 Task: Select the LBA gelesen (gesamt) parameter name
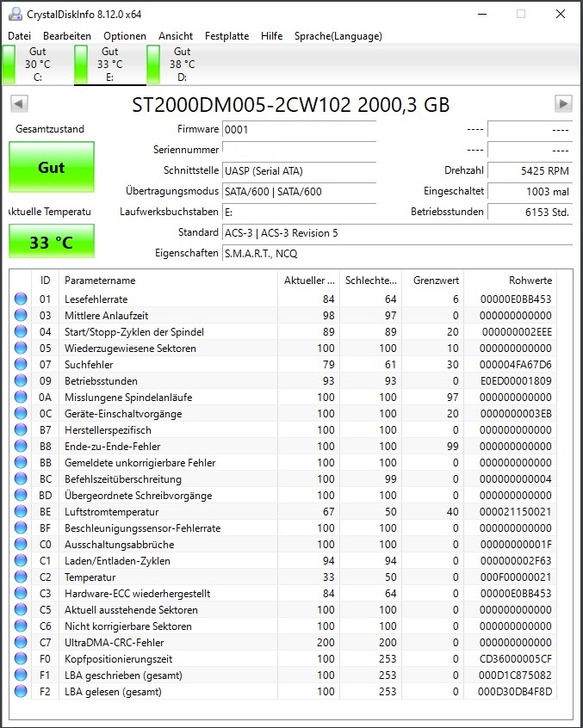click(x=113, y=692)
